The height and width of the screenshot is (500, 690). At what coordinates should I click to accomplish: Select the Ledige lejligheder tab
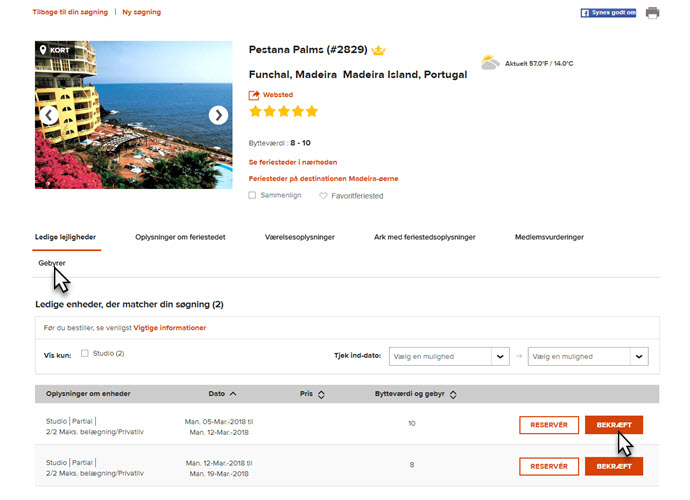click(66, 237)
